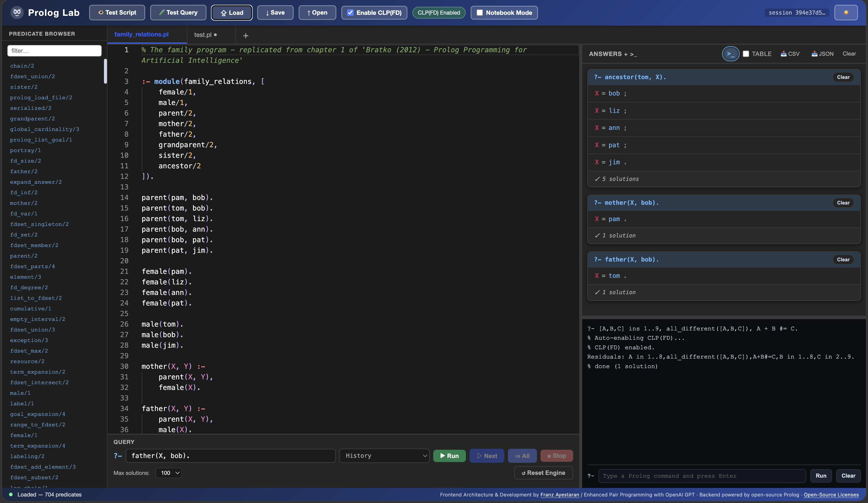This screenshot has width=868, height=503.
Task: Click the ANSWERS + >_ panel title
Action: pyautogui.click(x=613, y=54)
